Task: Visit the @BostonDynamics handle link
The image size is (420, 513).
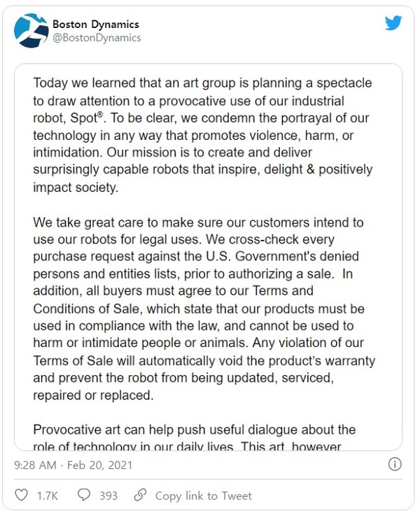Action: point(97,38)
